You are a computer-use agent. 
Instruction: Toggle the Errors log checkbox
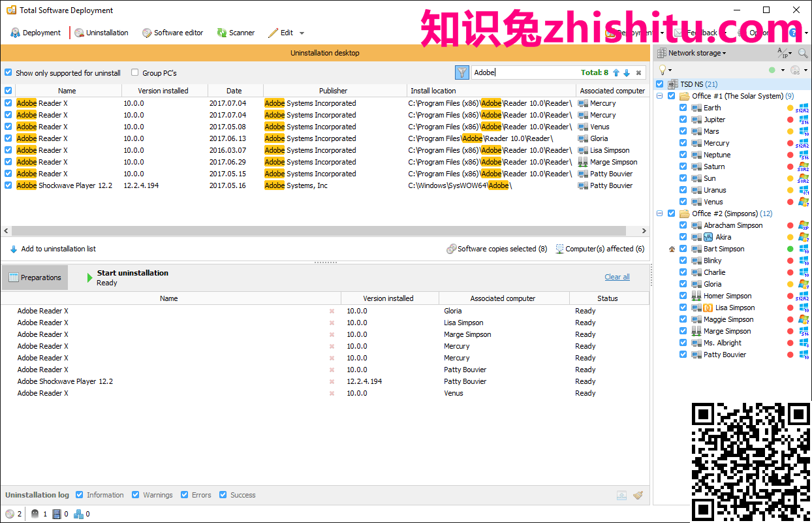pos(185,495)
